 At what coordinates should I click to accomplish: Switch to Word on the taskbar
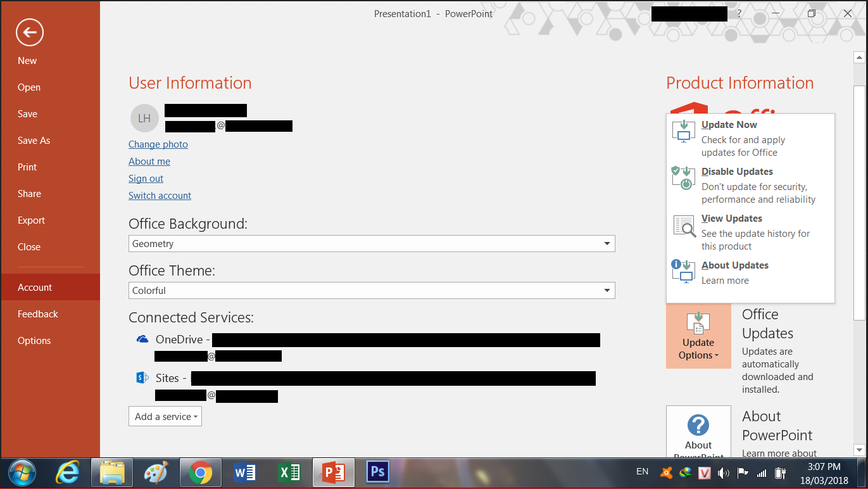click(x=244, y=473)
